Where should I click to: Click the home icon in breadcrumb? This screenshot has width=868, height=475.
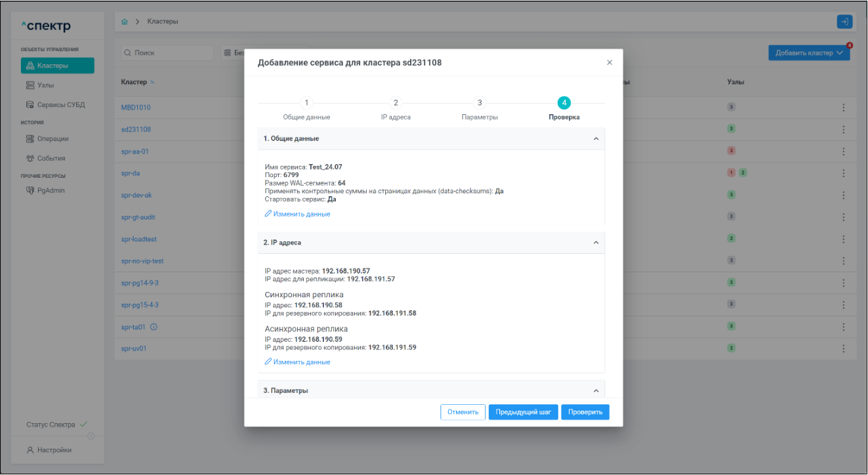125,22
